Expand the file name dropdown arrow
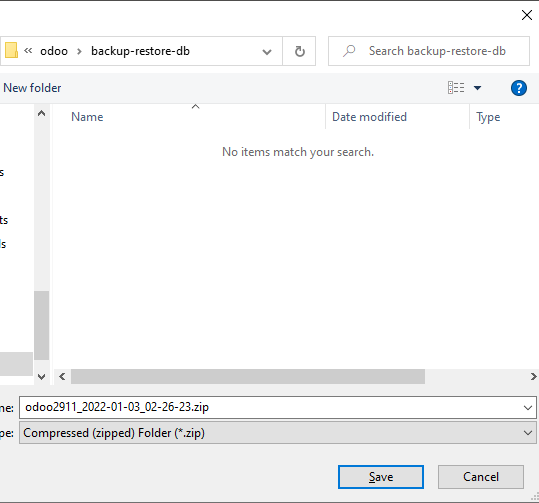This screenshot has width=539, height=503. click(528, 408)
